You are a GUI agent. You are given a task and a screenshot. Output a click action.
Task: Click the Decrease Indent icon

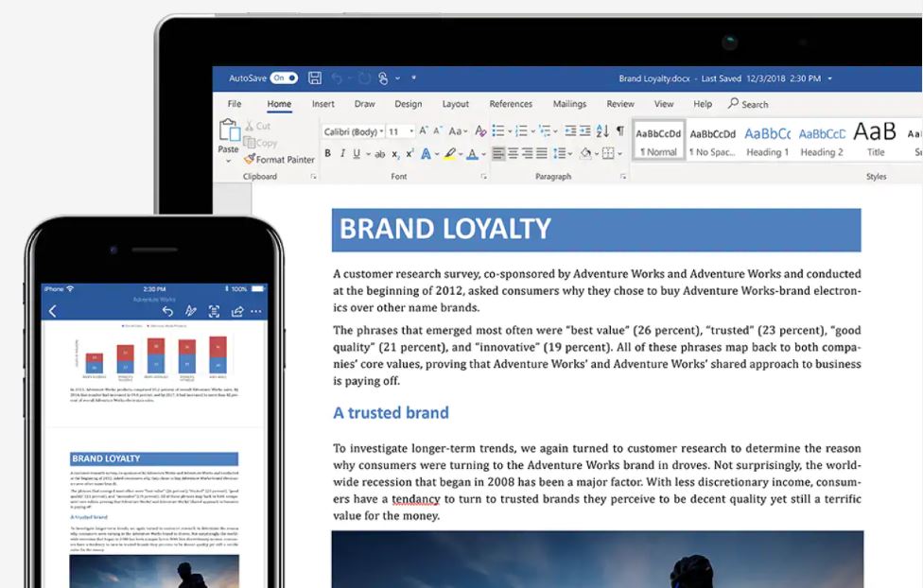click(570, 130)
